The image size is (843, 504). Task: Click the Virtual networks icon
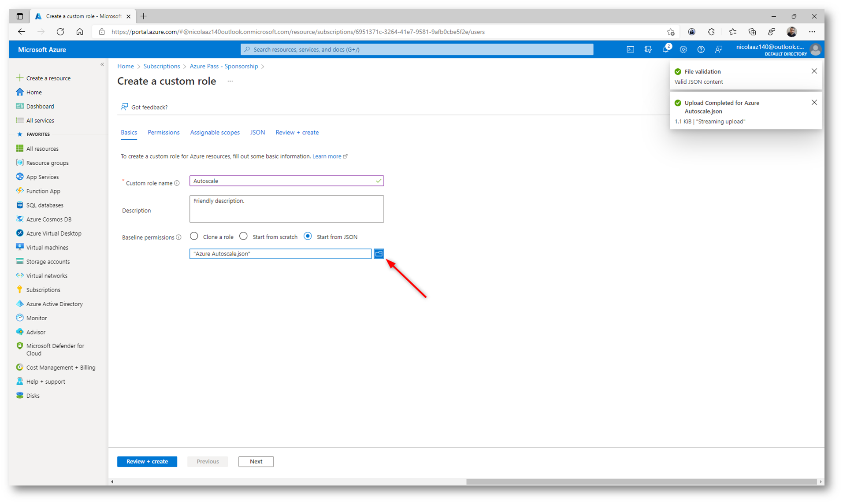pyautogui.click(x=19, y=275)
